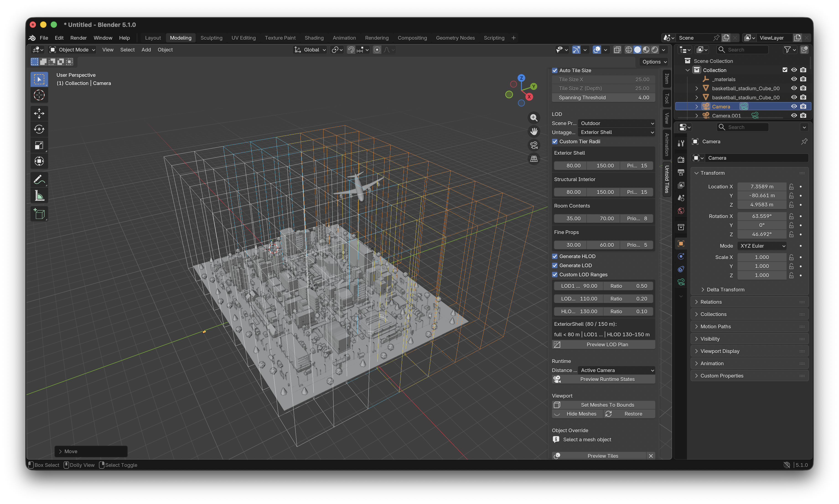Viewport: 839px width, 504px height.
Task: Click the viewport zoom magnifier icon
Action: tap(533, 118)
